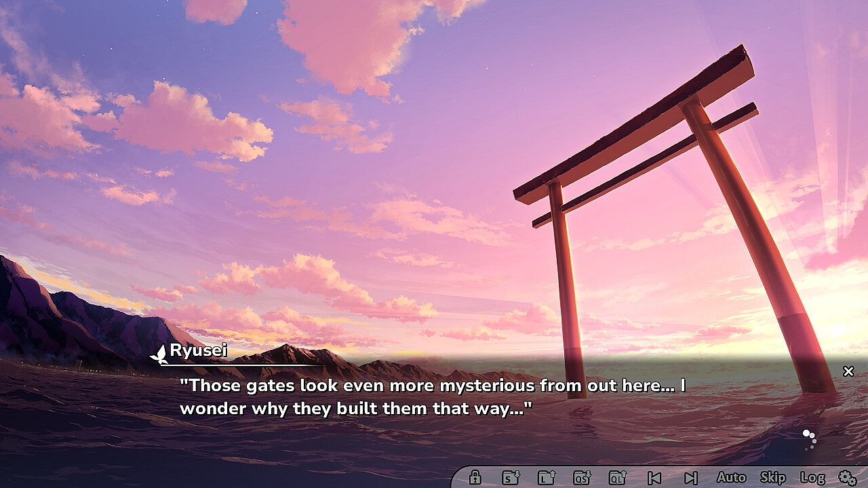Toggle Auto mode
The height and width of the screenshot is (488, 868).
(731, 477)
